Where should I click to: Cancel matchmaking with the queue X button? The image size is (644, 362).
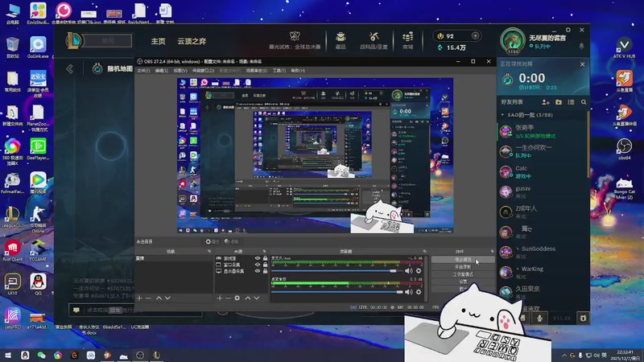click(582, 64)
